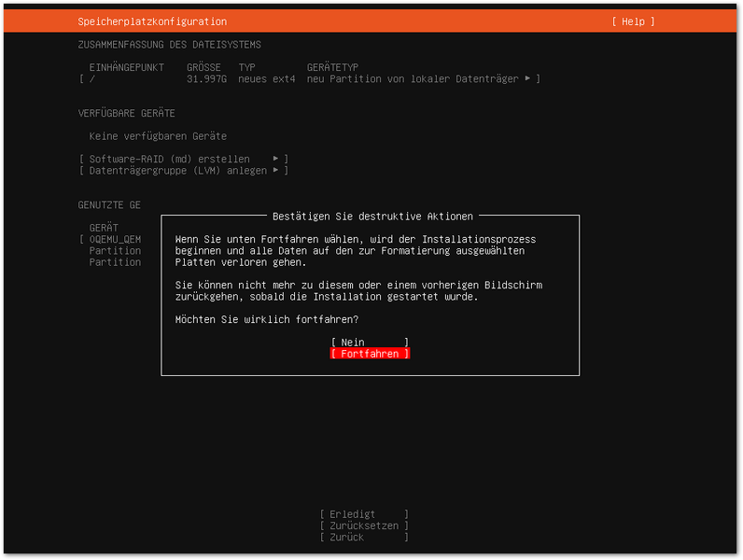
Task: Click ZUSAMMENFASSUNG DES DATEISYSTEMS heading
Action: click(169, 45)
